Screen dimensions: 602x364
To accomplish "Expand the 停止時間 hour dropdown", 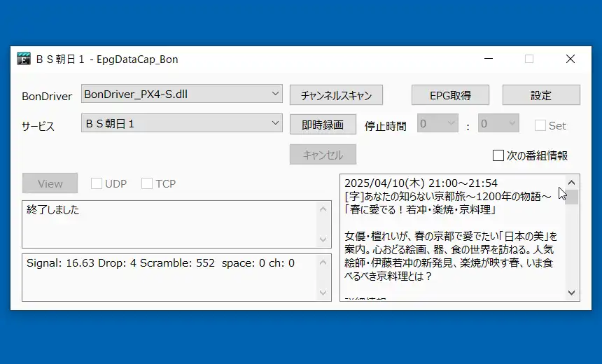I will click(x=437, y=123).
